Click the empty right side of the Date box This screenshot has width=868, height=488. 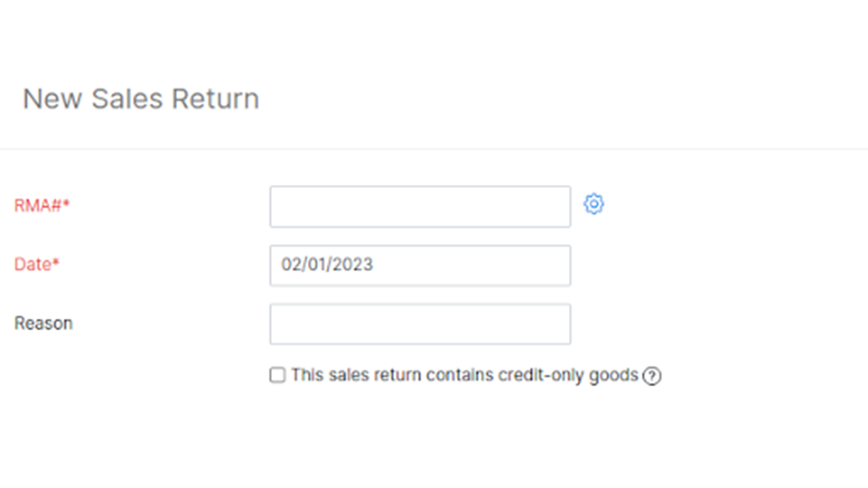coord(515,265)
